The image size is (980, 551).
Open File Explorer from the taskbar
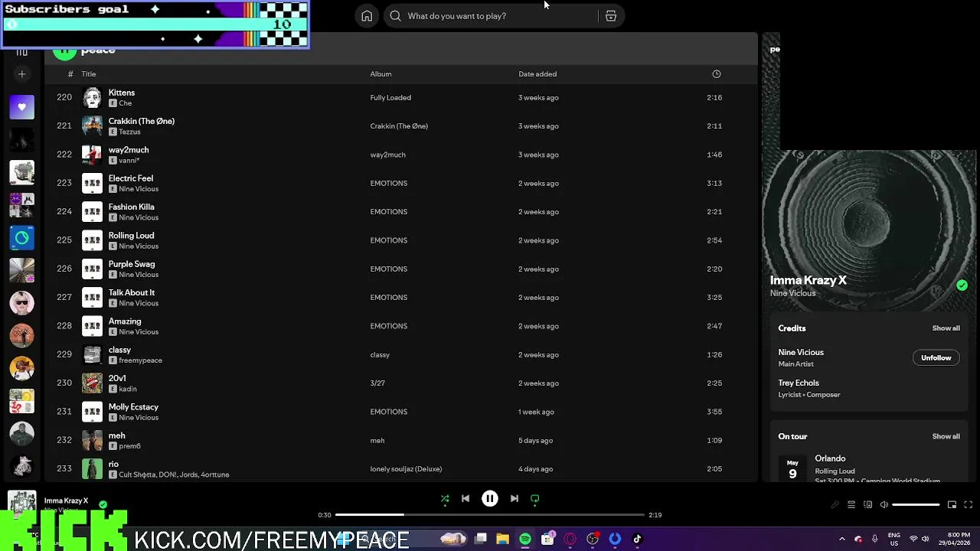click(x=503, y=540)
